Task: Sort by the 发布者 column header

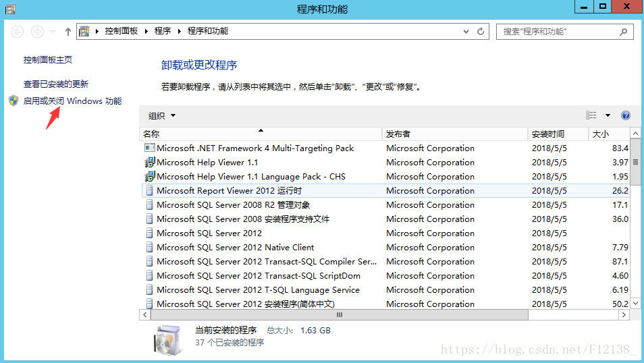Action: [398, 134]
